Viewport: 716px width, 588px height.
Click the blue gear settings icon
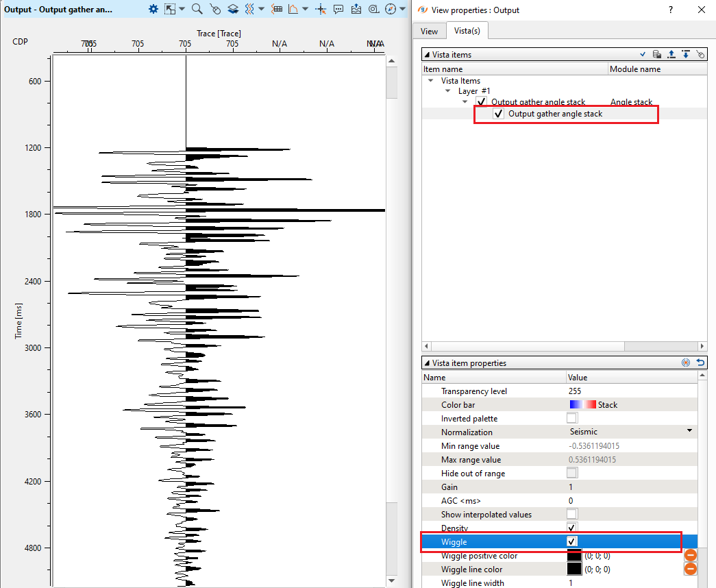(153, 9)
